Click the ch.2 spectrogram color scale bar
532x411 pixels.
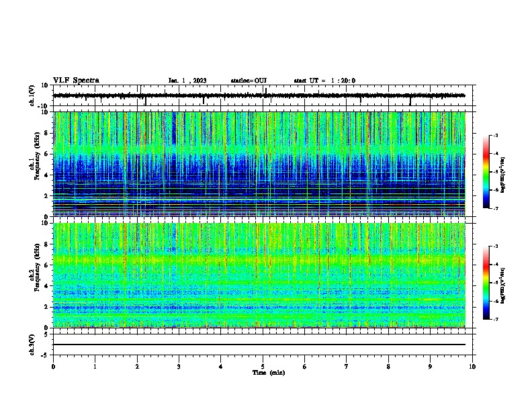(x=486, y=283)
